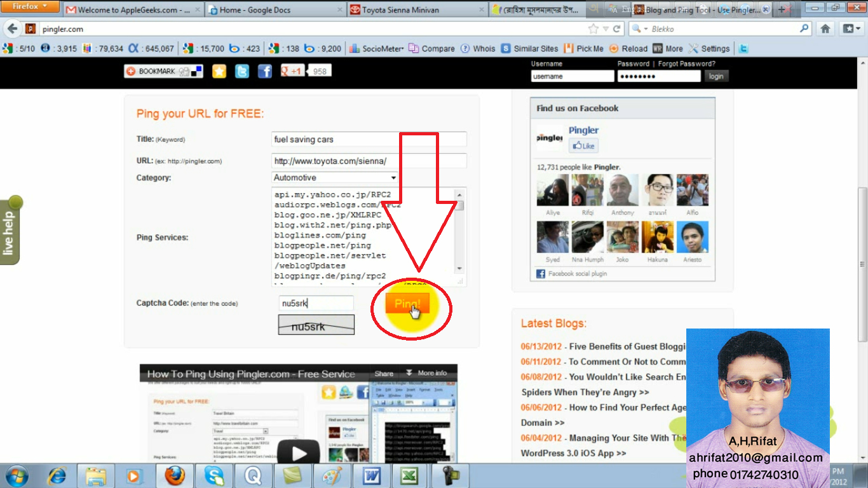Open the Category dropdown showing Automotive
The image size is (868, 488).
(x=335, y=178)
